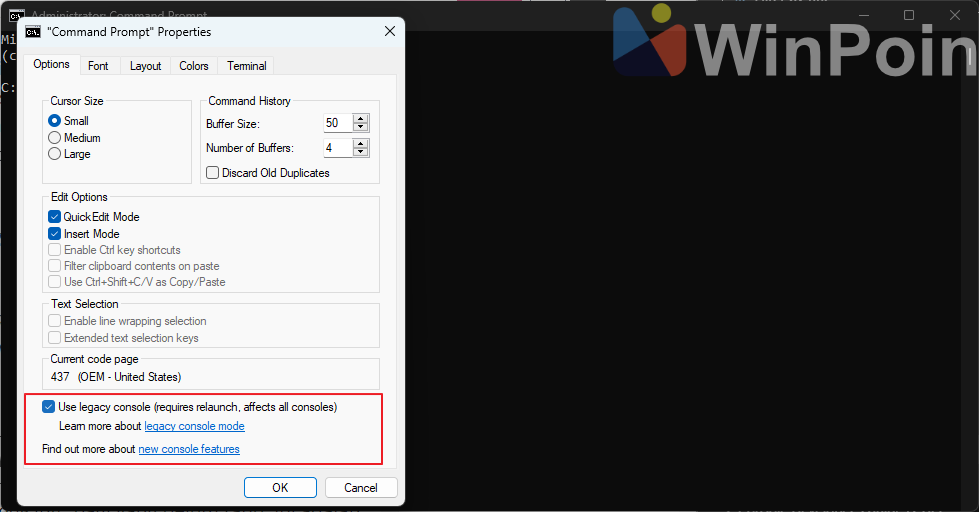Enable Discard Old Duplicates
Image resolution: width=979 pixels, height=512 pixels.
click(212, 173)
